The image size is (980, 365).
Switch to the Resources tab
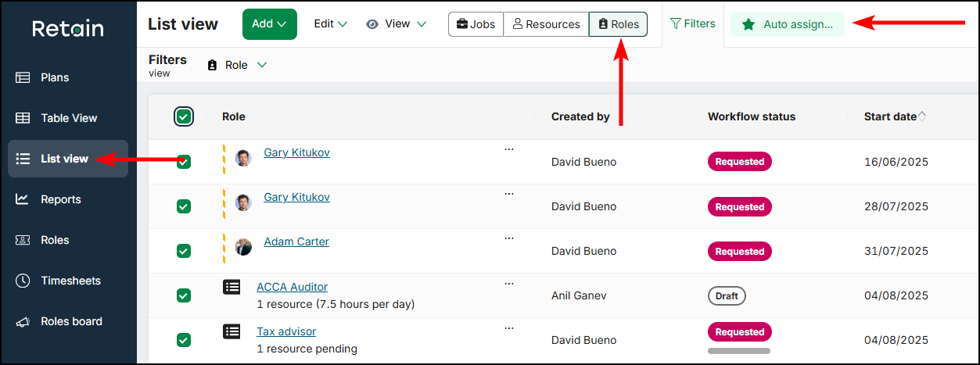pyautogui.click(x=546, y=24)
